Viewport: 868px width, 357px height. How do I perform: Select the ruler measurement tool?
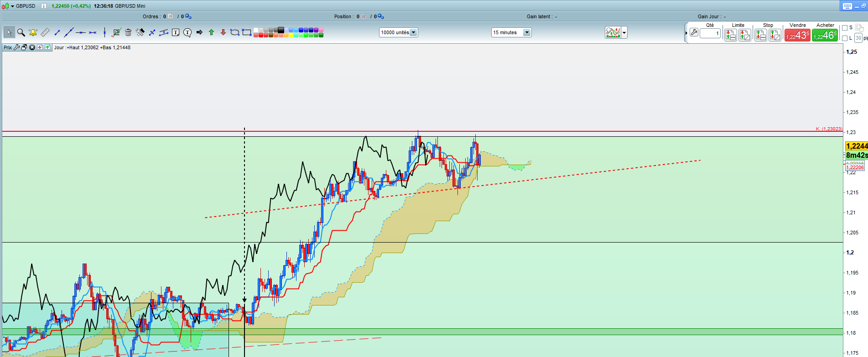45,32
